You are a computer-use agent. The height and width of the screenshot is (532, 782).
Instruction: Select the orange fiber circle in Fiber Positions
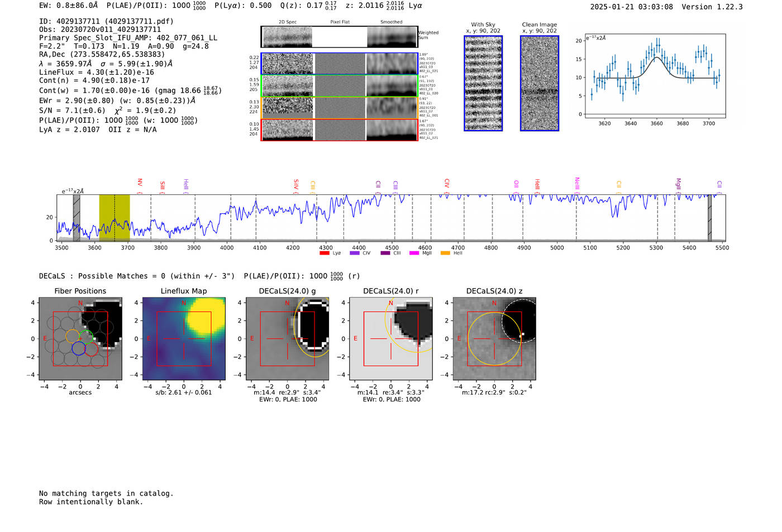tap(73, 336)
